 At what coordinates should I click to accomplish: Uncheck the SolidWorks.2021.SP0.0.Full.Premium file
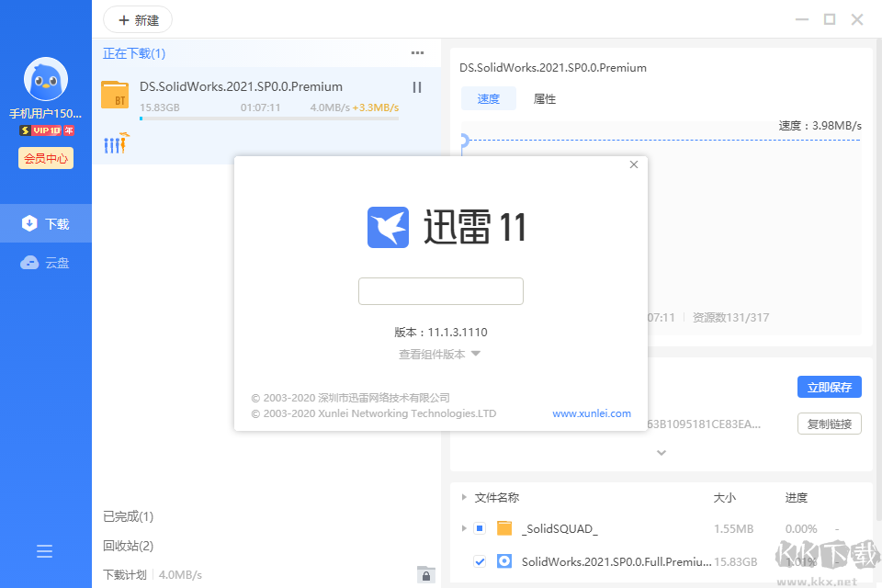[x=480, y=560]
